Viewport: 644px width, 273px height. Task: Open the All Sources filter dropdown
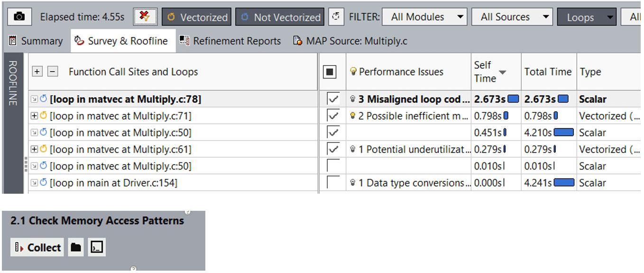[512, 17]
